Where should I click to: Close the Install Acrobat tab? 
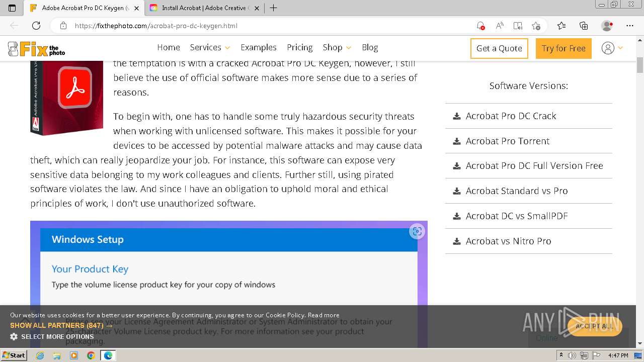(257, 8)
